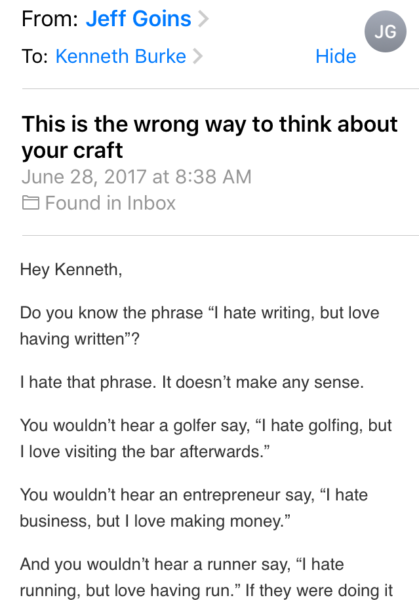The width and height of the screenshot is (419, 600).
Task: Open the JG contact avatar
Action: coord(385,31)
